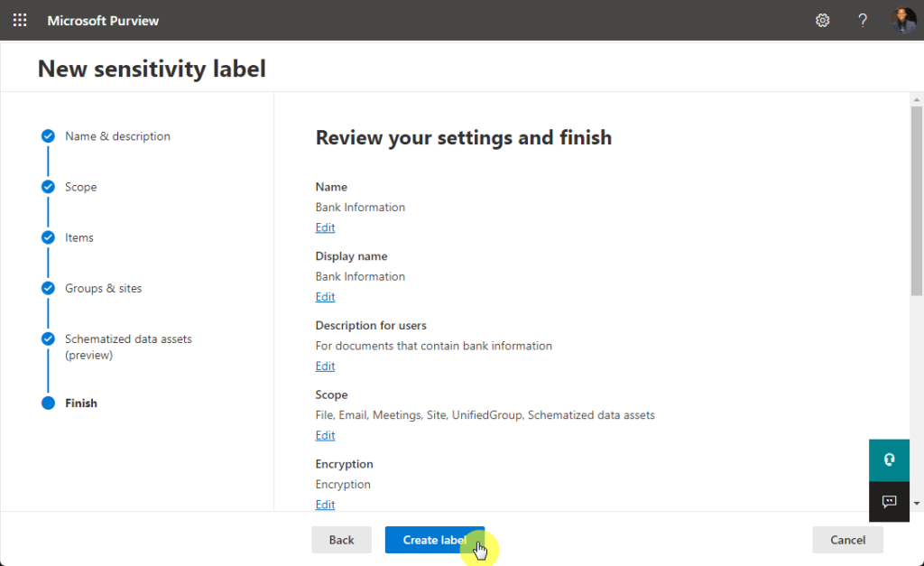This screenshot has width=924, height=566.
Task: Click the black feedback chat icon
Action: [x=889, y=502]
